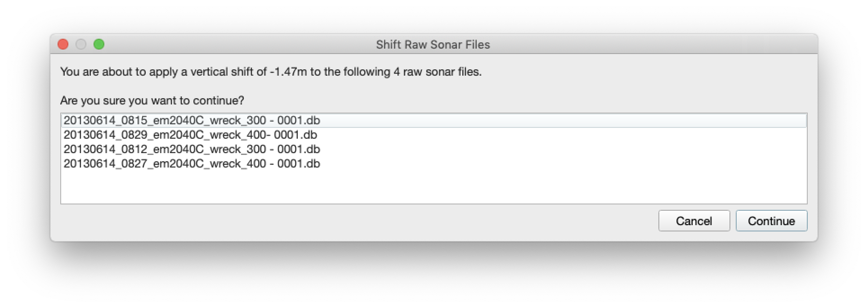This screenshot has height=308, width=868.
Task: Select the 20130614_0829 wreck_400 file
Action: (x=190, y=135)
